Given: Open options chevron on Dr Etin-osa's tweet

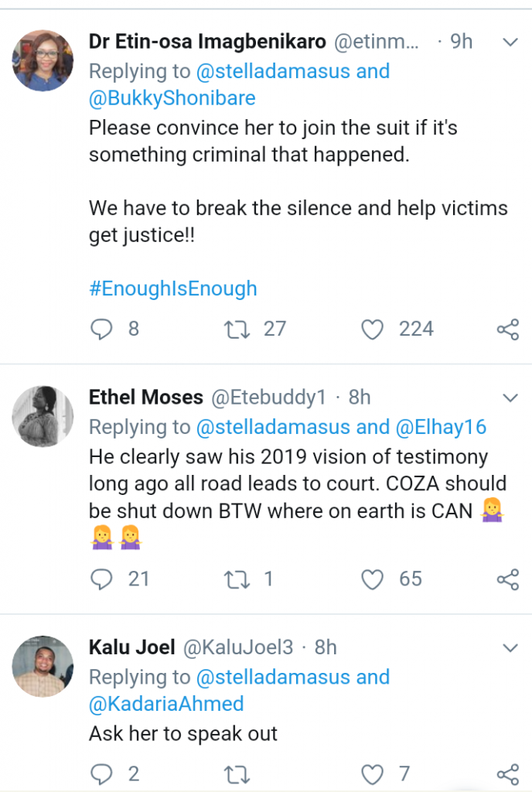Looking at the screenshot, I should (510, 43).
